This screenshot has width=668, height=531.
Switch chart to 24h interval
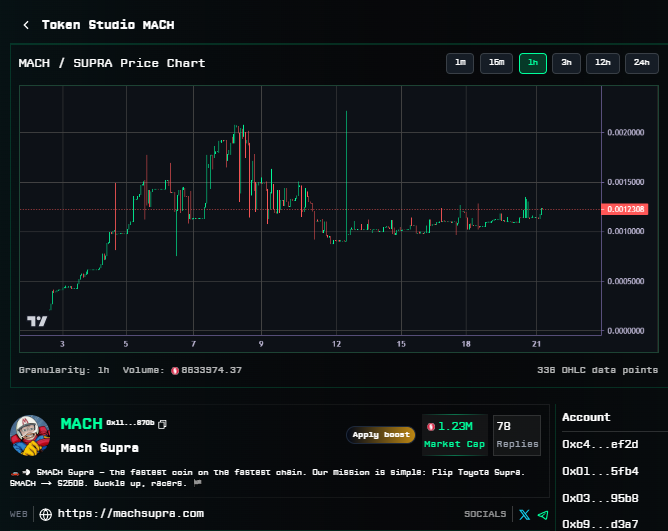coord(642,63)
